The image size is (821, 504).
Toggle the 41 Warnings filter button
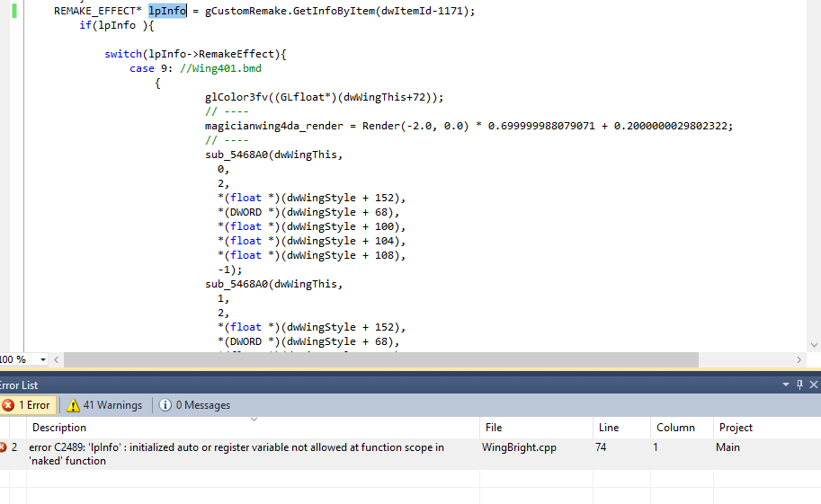coord(104,405)
